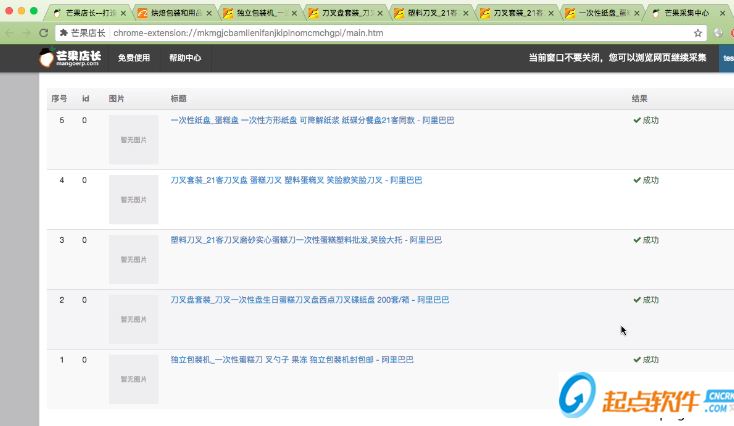Open link 刀叉套装_21客刀叉盘 蛋糕刀叉
734x426 pixels.
(x=296, y=180)
